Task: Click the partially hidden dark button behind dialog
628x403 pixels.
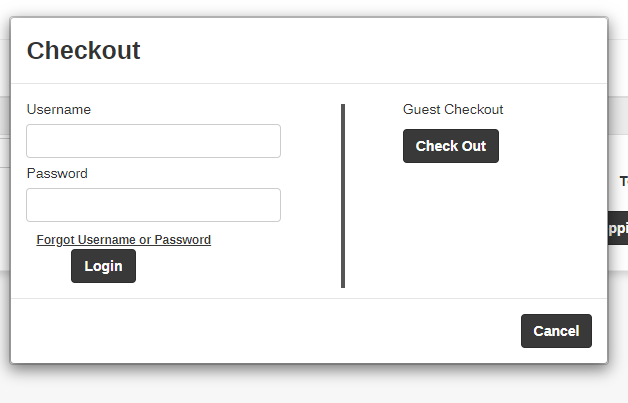Action: [x=617, y=228]
